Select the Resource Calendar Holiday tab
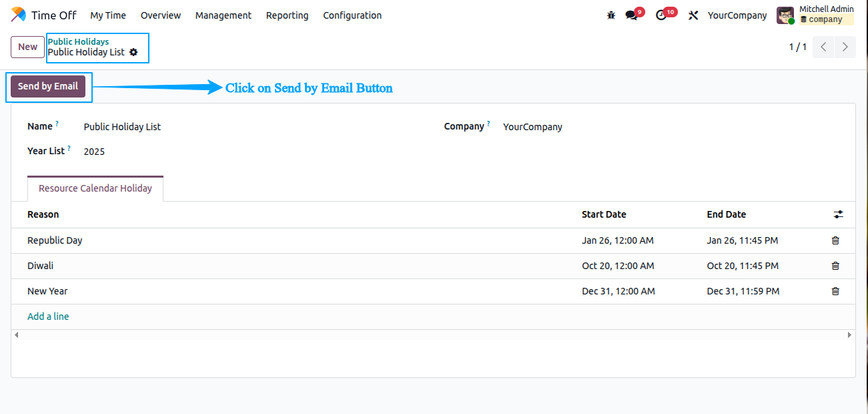This screenshot has height=414, width=868. (x=95, y=188)
